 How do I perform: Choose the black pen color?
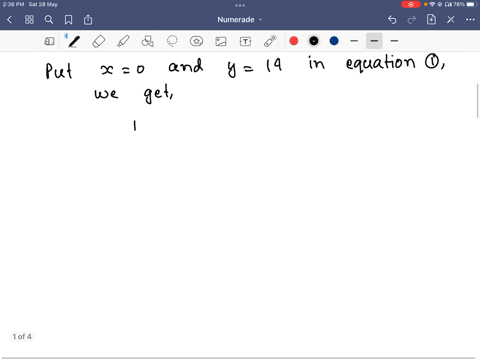pyautogui.click(x=314, y=41)
